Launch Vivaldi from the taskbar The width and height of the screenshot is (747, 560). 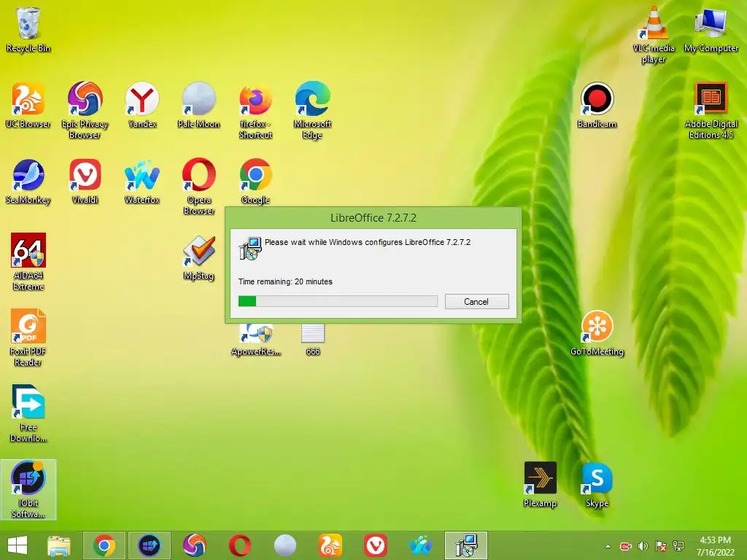pyautogui.click(x=376, y=545)
